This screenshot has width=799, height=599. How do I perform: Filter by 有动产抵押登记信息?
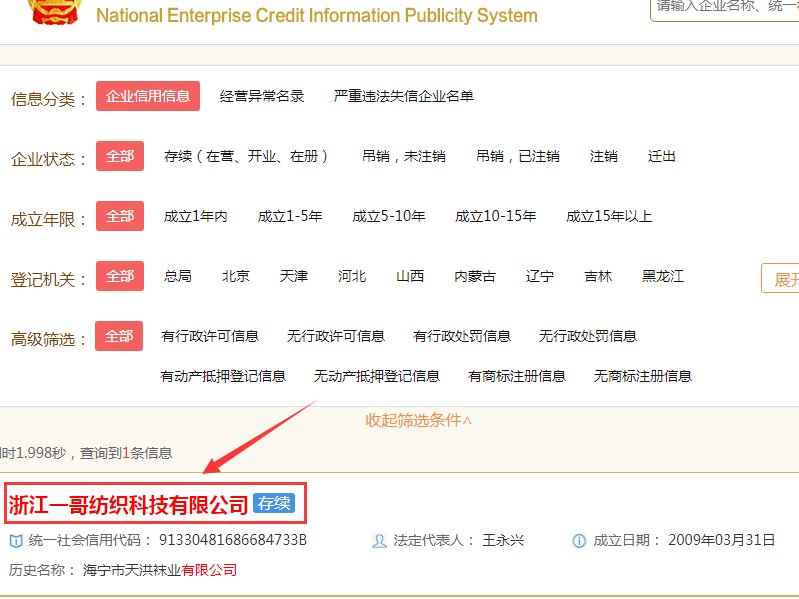[223, 376]
